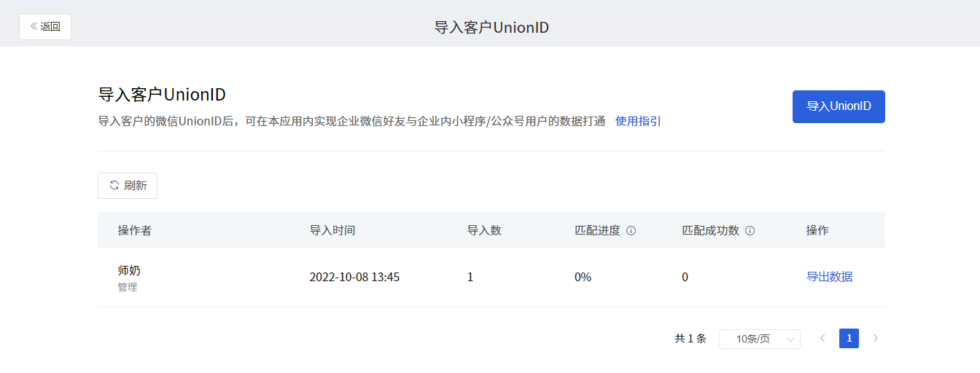Click the 2022-10-08 13:45 timestamp cell
980x373 pixels.
pyautogui.click(x=354, y=278)
